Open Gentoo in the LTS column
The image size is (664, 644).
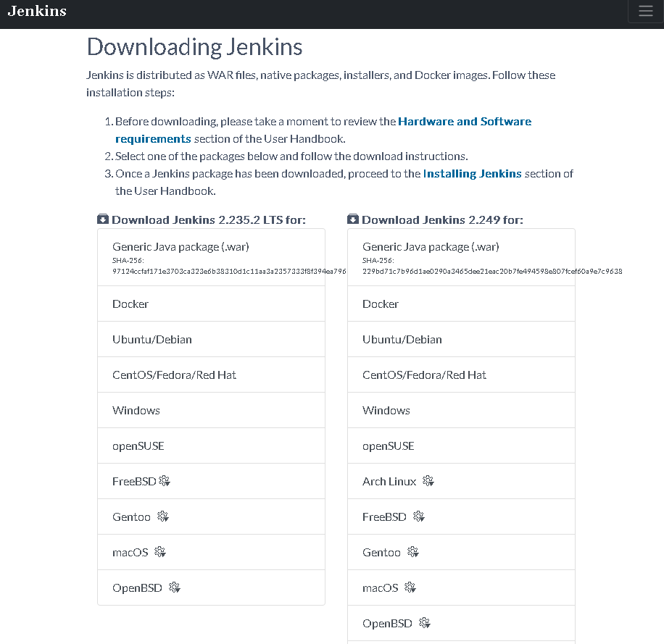click(212, 517)
